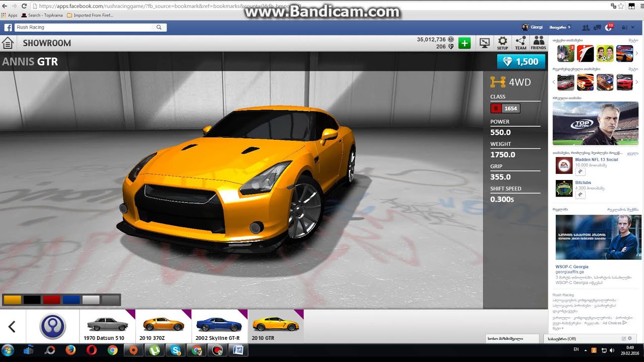Show hidden tray icons arrow
The height and width of the screenshot is (362, 644).
tap(586, 350)
